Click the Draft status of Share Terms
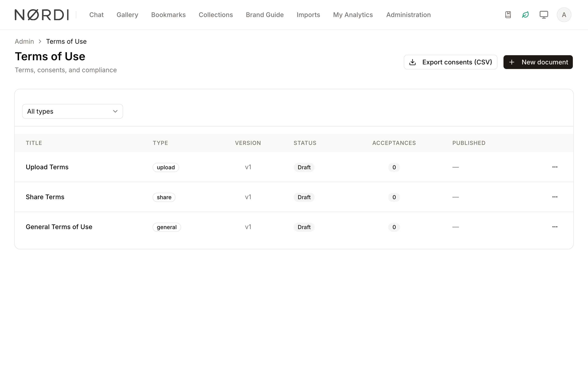Viewport: 588px width, 368px height. click(x=304, y=197)
